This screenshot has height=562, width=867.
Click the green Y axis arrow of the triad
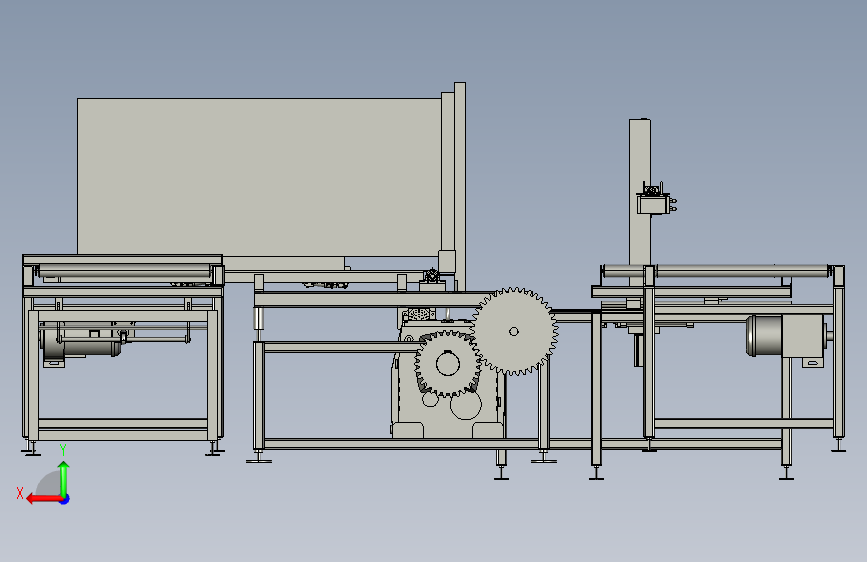pos(64,478)
